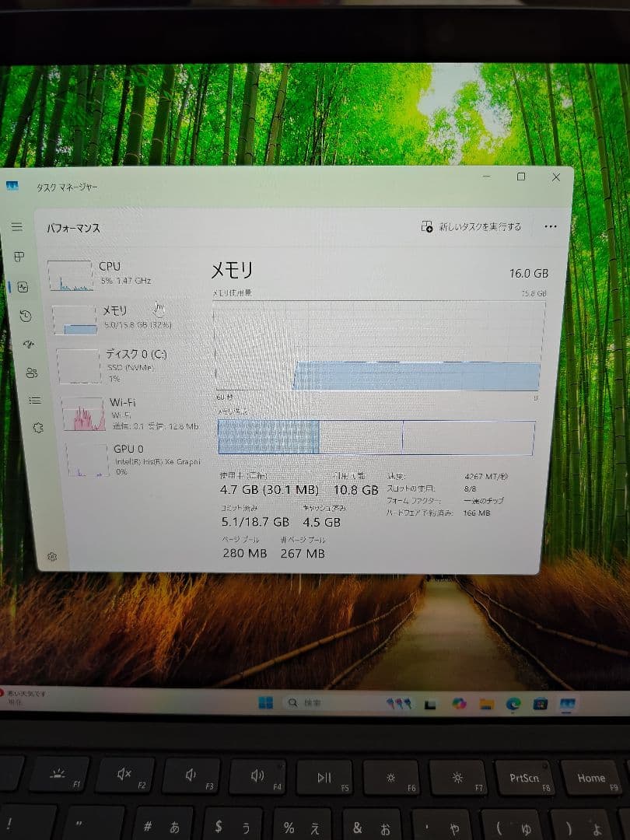Open the App history page in the sidebar
This screenshot has height=840, width=630.
coord(25,316)
